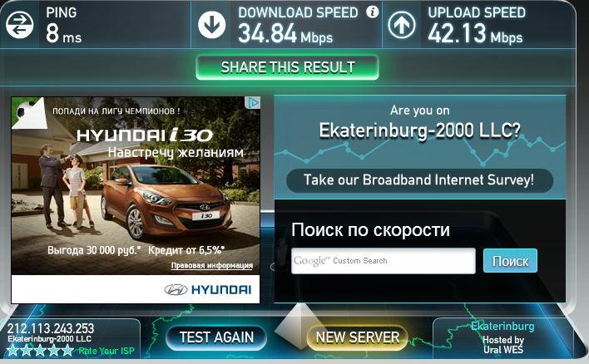Open the download speed info icon
The height and width of the screenshot is (364, 589).
[x=372, y=12]
